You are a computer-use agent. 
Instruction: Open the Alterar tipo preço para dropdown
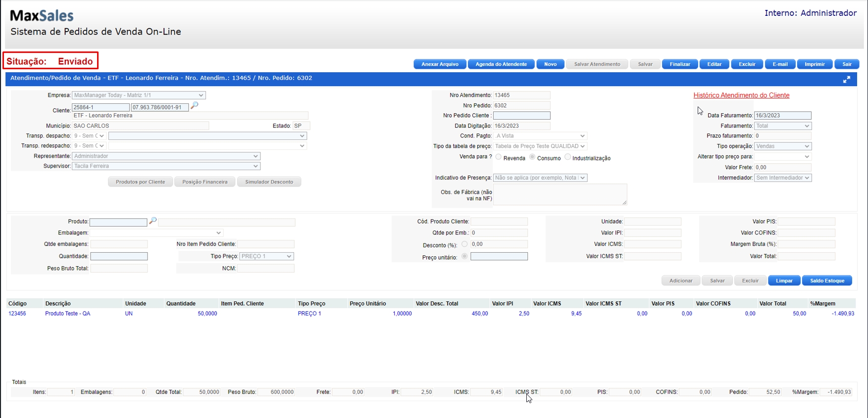pos(783,156)
